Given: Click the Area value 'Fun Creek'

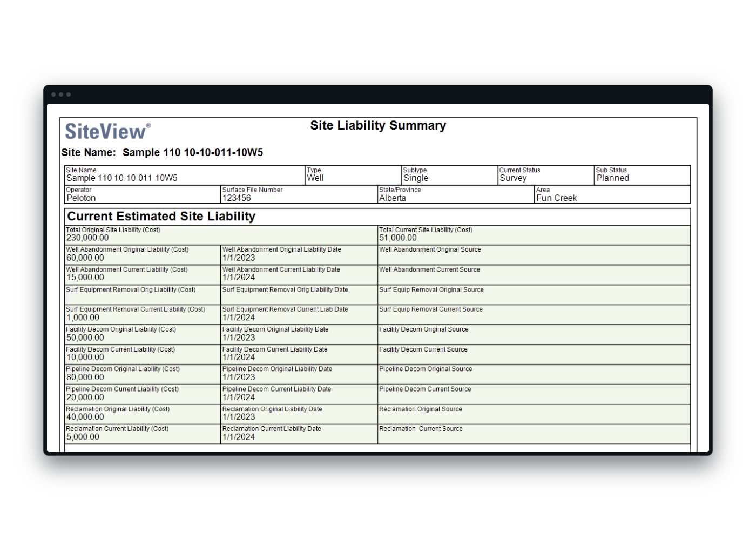Looking at the screenshot, I should [557, 198].
